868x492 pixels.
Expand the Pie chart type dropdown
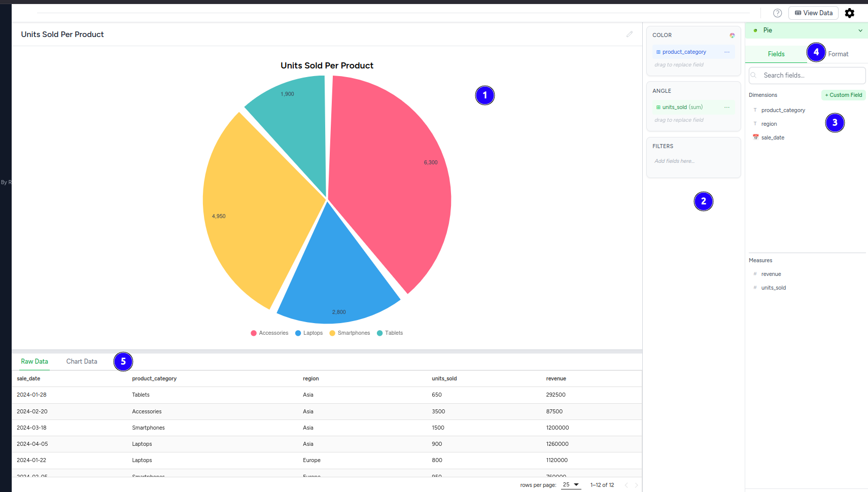coord(860,30)
